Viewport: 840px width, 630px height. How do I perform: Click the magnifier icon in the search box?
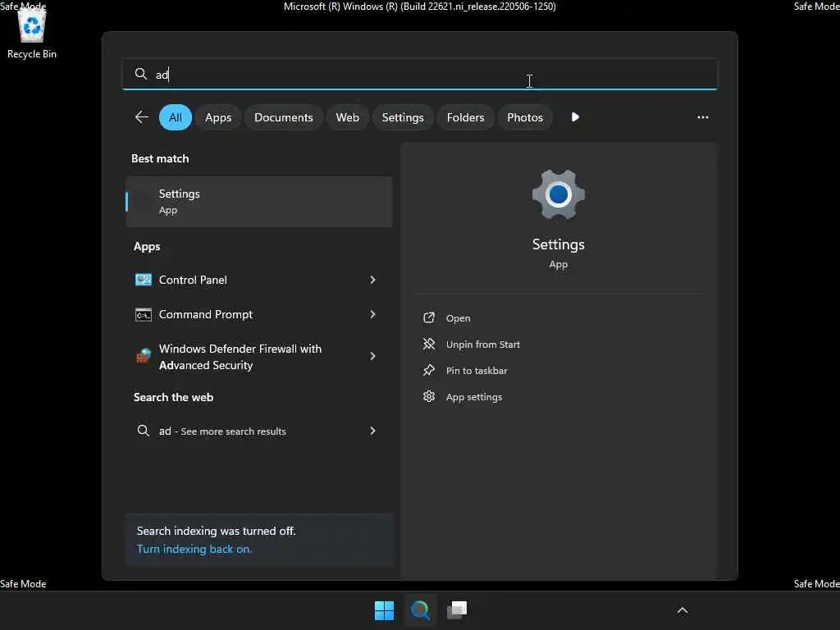pos(141,74)
